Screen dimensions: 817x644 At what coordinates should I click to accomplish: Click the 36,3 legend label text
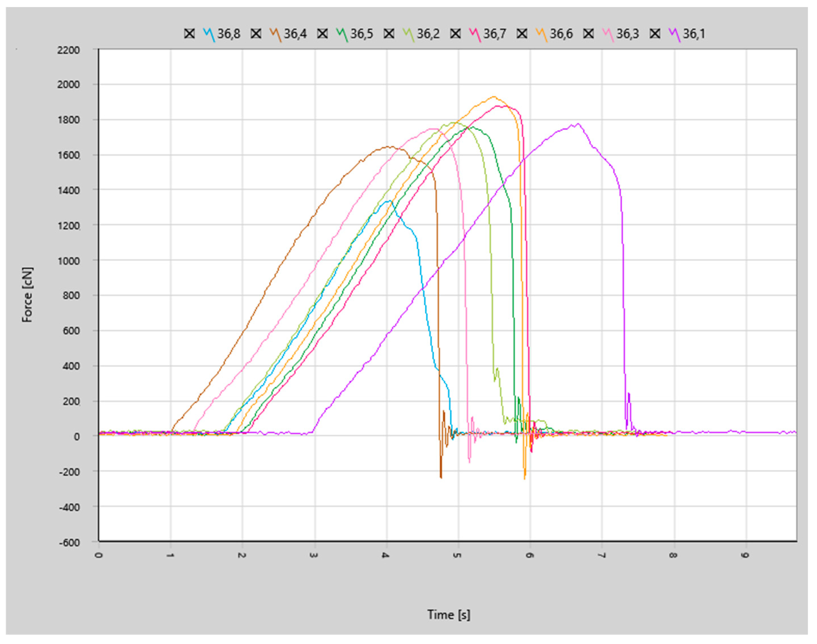pyautogui.click(x=628, y=34)
